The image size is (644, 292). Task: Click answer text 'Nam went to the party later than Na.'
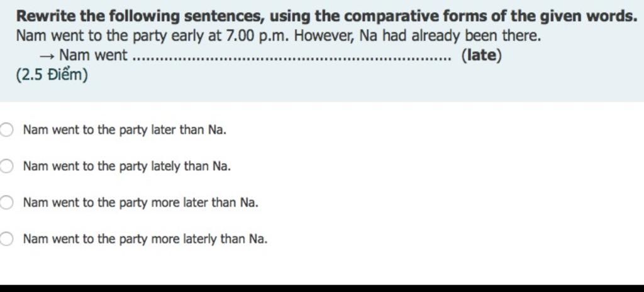[125, 130]
